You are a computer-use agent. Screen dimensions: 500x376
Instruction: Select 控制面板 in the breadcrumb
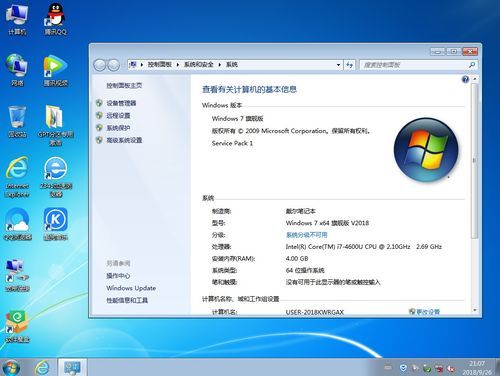click(160, 65)
